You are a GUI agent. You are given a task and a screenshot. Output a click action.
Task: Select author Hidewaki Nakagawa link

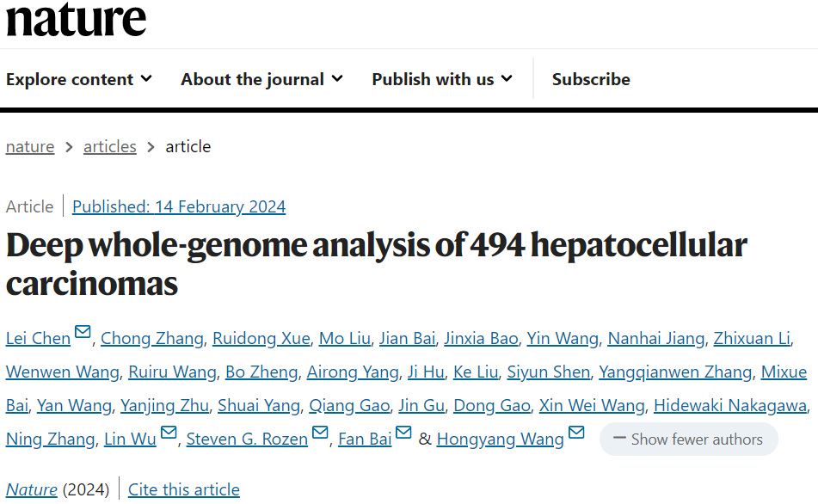click(x=730, y=405)
